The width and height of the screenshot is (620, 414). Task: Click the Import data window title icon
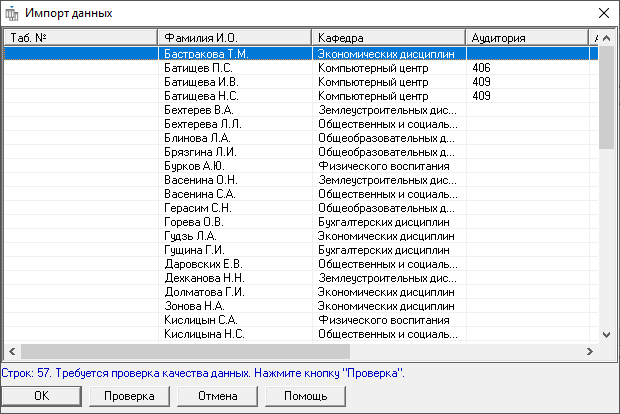point(12,13)
